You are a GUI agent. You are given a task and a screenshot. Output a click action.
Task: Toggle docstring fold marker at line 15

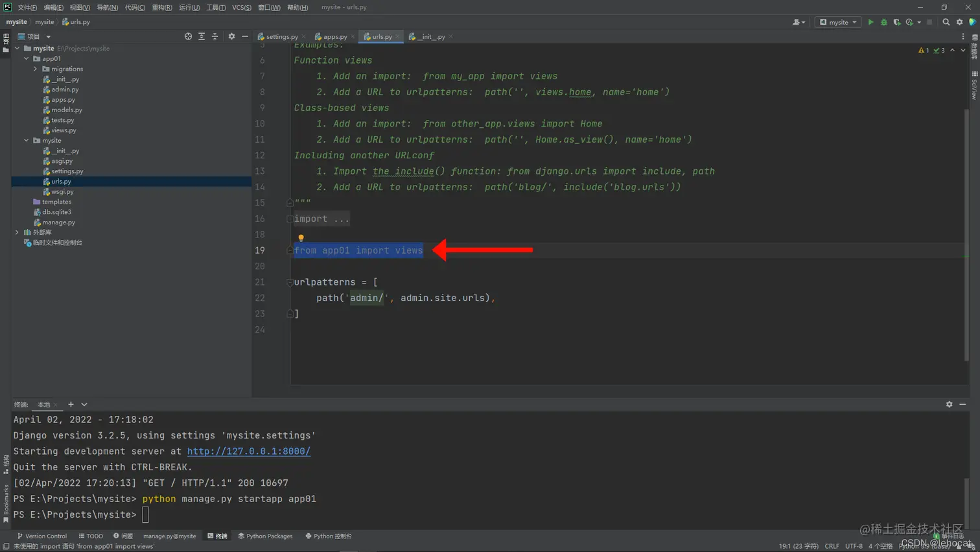(290, 202)
